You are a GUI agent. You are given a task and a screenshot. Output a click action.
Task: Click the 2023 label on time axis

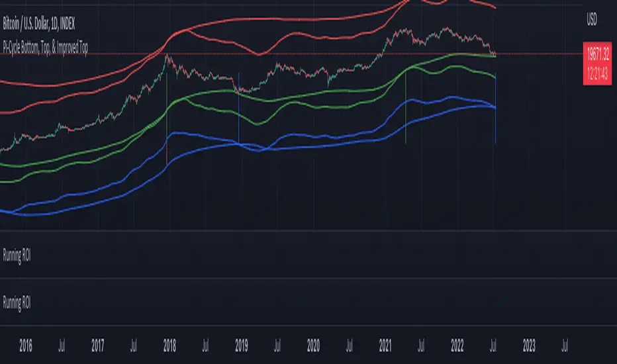pyautogui.click(x=529, y=344)
